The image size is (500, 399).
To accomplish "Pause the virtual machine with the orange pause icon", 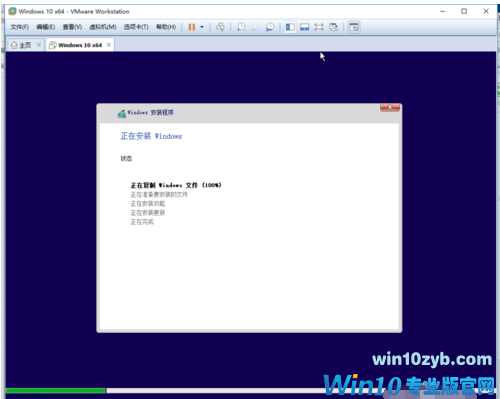I will [192, 27].
